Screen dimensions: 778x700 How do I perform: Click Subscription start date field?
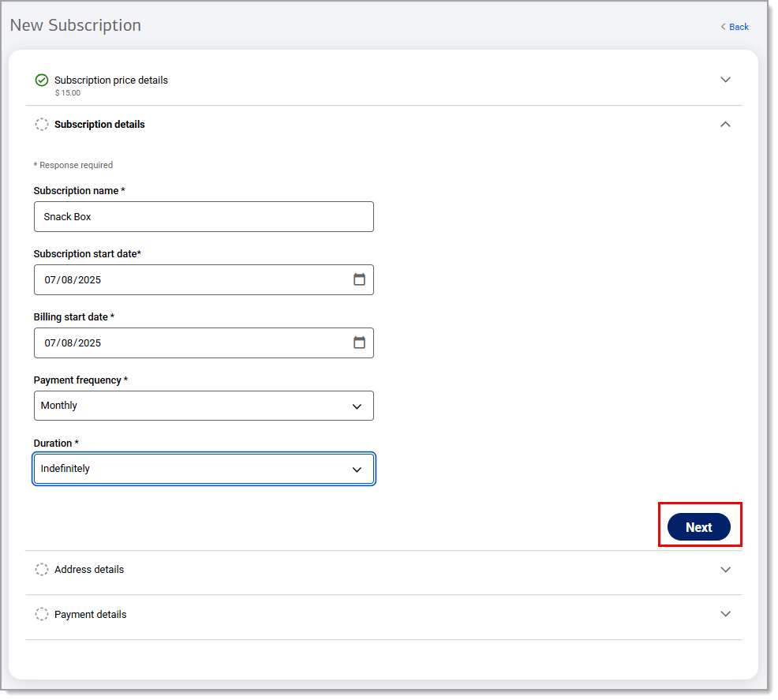coord(204,280)
